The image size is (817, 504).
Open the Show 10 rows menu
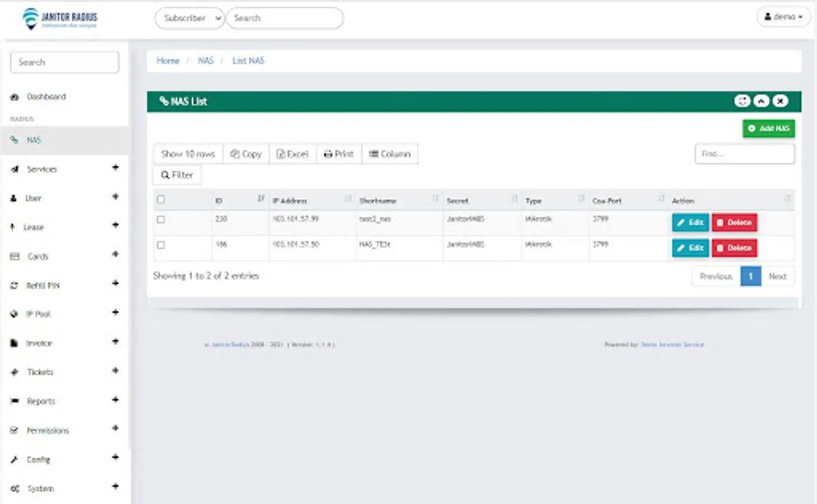pos(188,154)
